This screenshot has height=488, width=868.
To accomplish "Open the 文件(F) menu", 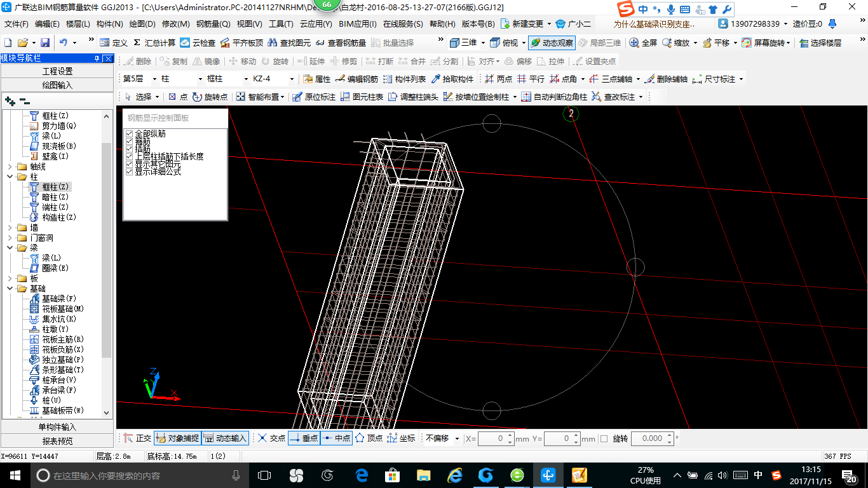I will pos(17,24).
